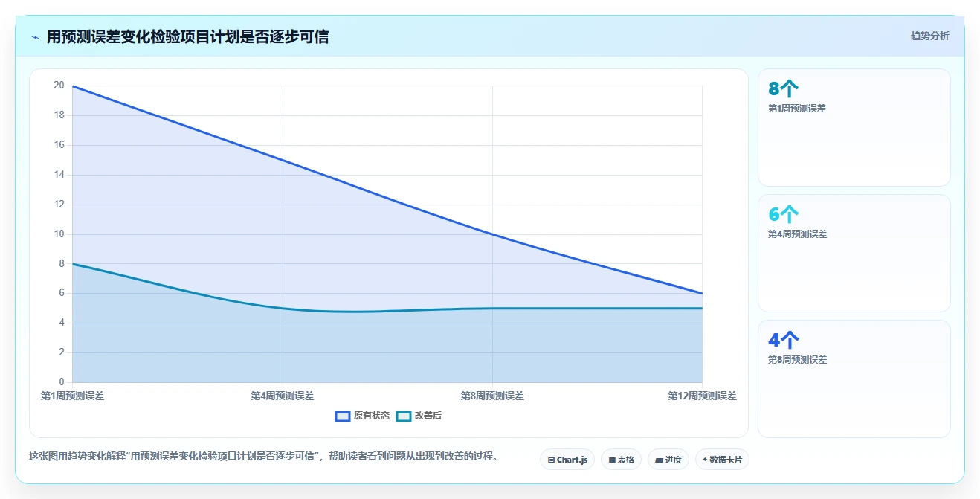Image resolution: width=980 pixels, height=499 pixels.
Task: Click the blue 原有状态 legend color box
Action: pyautogui.click(x=343, y=416)
